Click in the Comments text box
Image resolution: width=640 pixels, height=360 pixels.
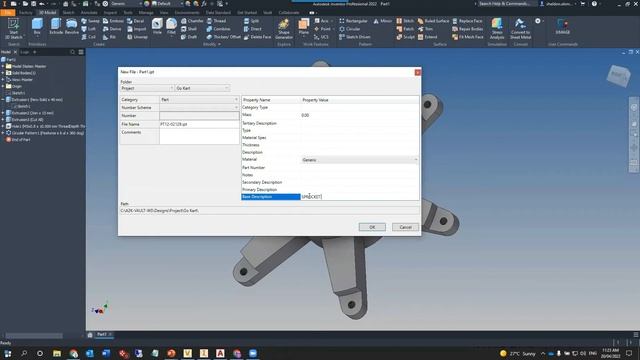(x=199, y=136)
